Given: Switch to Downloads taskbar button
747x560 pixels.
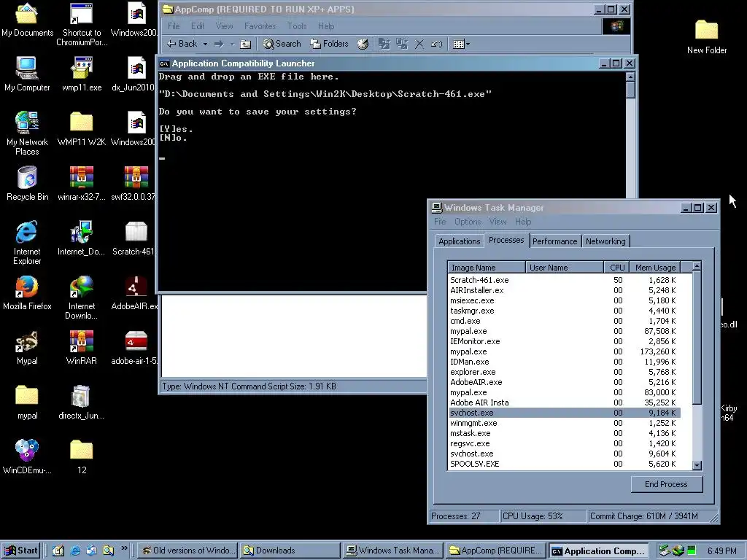Looking at the screenshot, I should [290, 551].
